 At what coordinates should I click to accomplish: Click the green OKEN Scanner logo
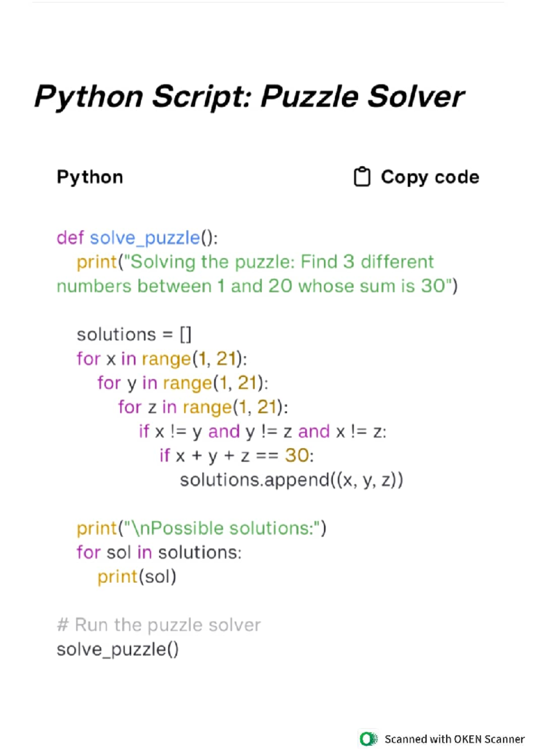(368, 739)
